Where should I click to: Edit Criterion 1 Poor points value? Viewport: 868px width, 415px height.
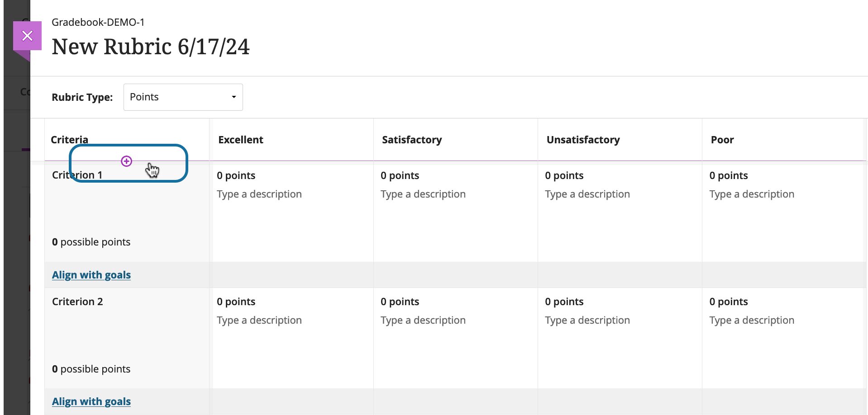coord(728,175)
